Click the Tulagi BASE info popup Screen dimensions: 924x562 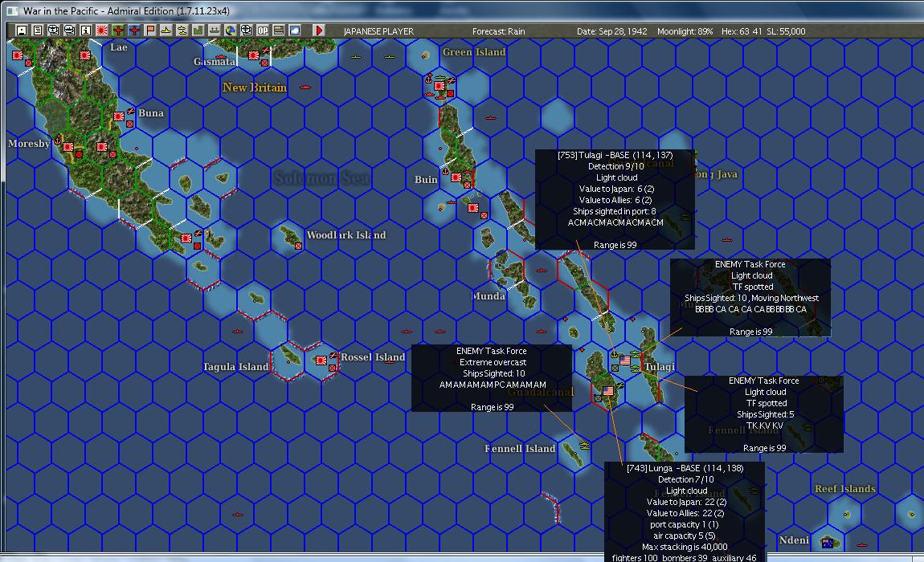pyautogui.click(x=615, y=200)
